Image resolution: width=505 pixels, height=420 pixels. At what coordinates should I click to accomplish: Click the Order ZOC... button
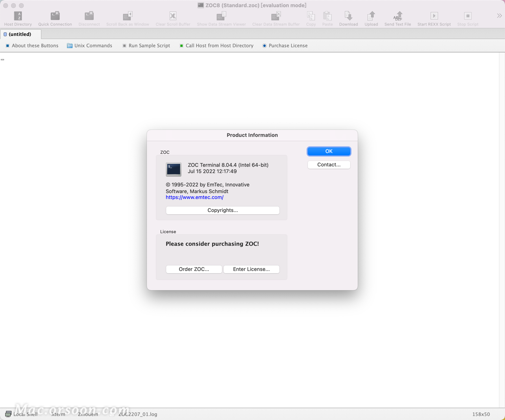pos(194,269)
